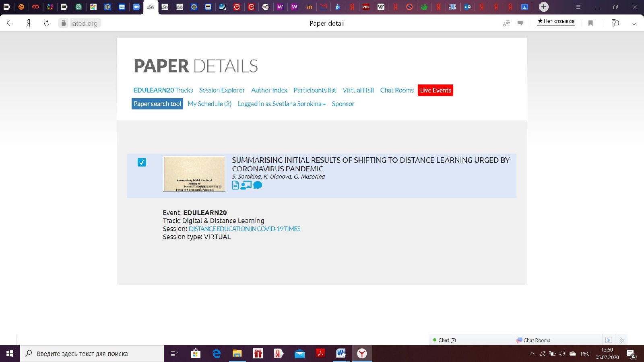Open the Session Explorer menu item
644x362 pixels.
(x=222, y=90)
